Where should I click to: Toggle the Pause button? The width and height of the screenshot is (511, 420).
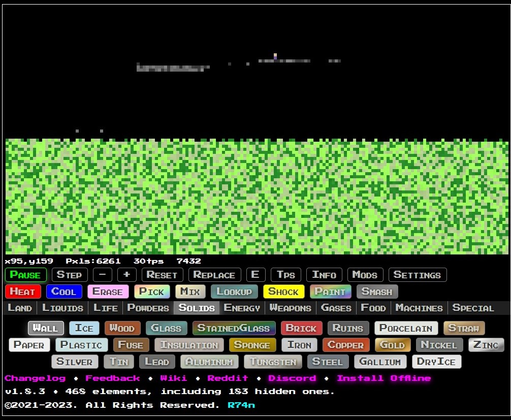point(25,275)
